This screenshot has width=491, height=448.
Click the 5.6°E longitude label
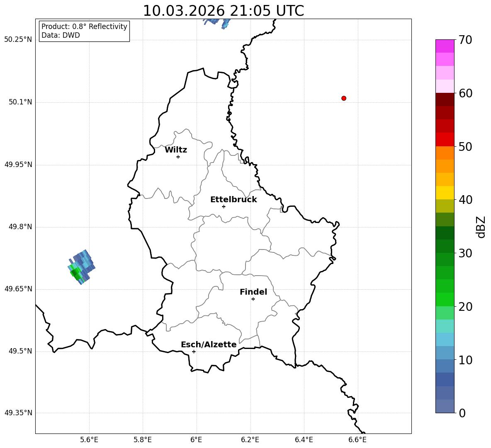click(89, 440)
